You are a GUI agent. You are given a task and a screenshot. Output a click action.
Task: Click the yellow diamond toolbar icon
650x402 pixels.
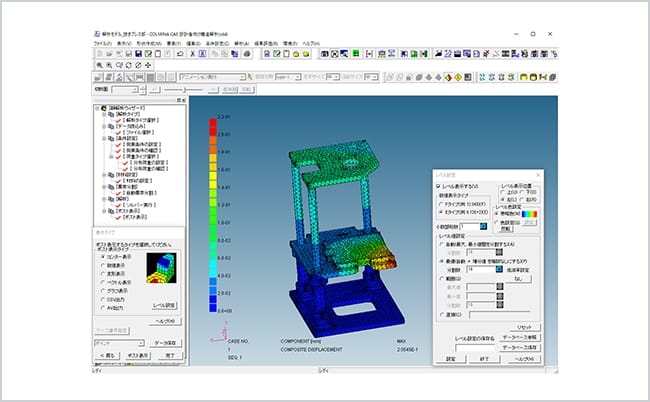tap(458, 77)
